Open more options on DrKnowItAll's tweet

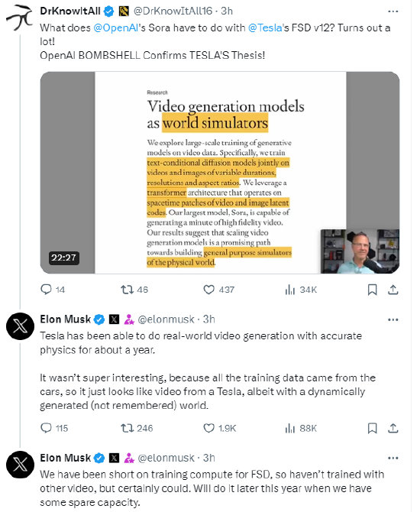point(393,11)
